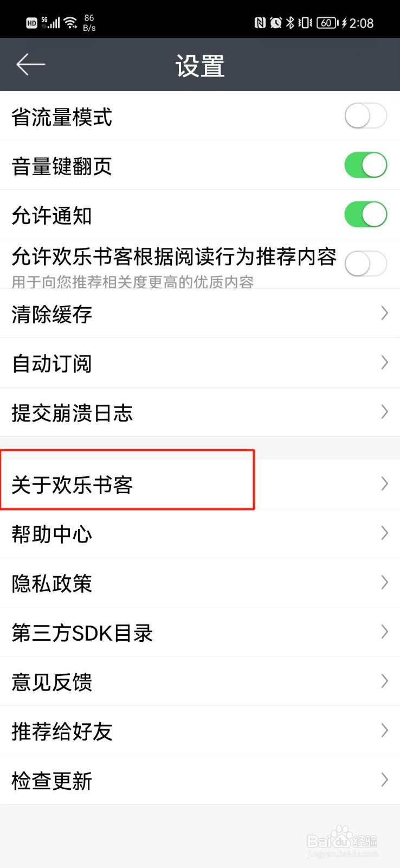Open 提交崩溃日志 via its chevron

[384, 412]
